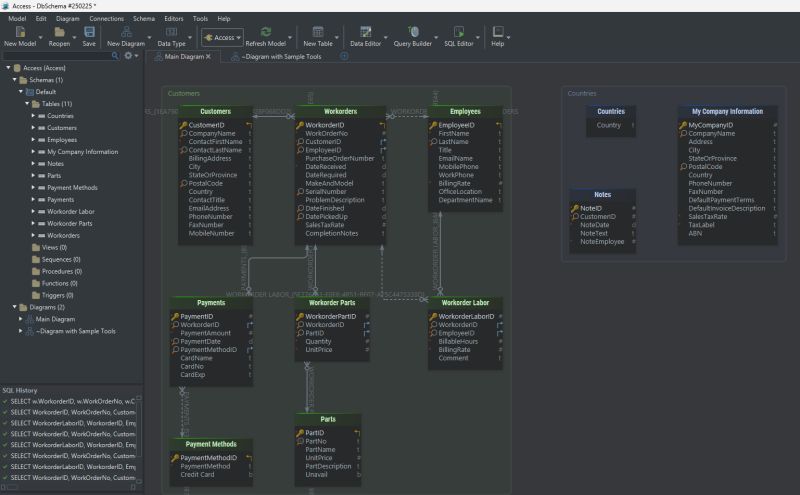
Task: Click the Customers table header in diagram
Action: pos(215,111)
